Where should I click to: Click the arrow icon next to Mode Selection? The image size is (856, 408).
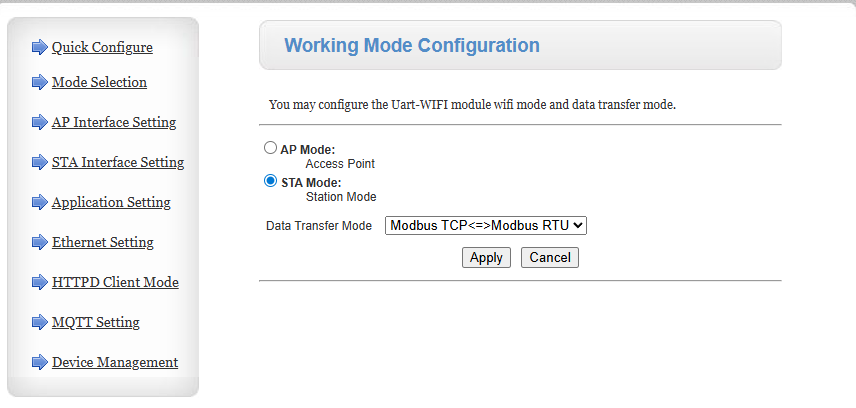coord(40,82)
